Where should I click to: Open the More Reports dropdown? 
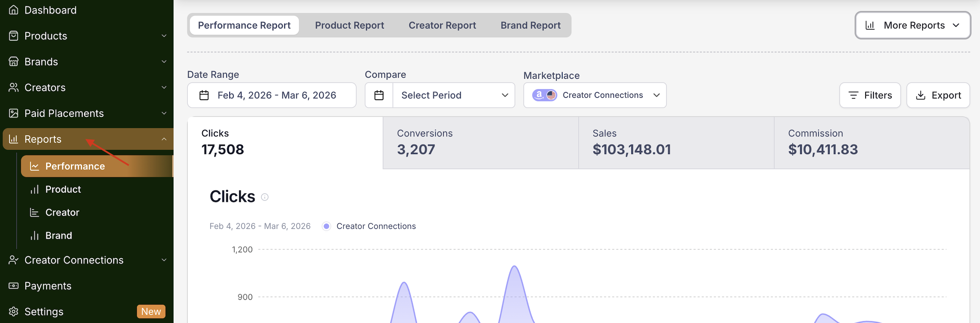pos(912,25)
